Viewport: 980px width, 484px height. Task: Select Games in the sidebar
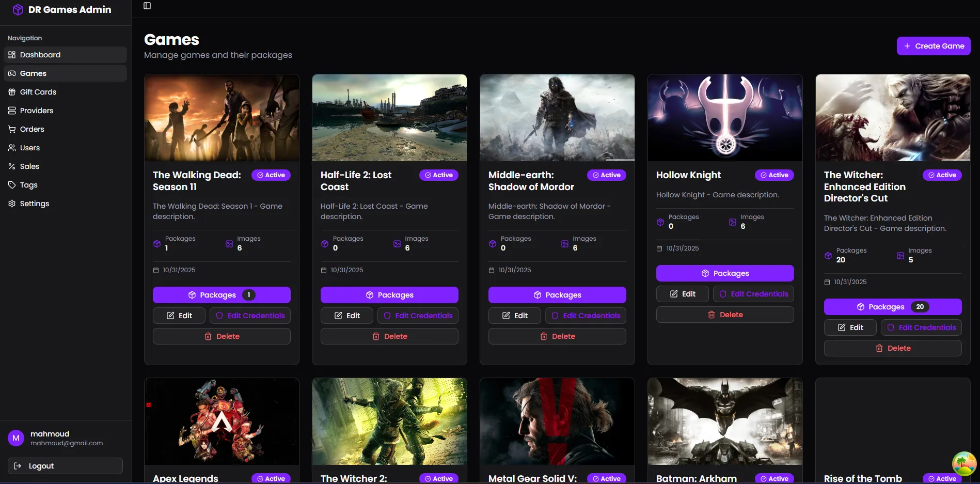point(65,73)
